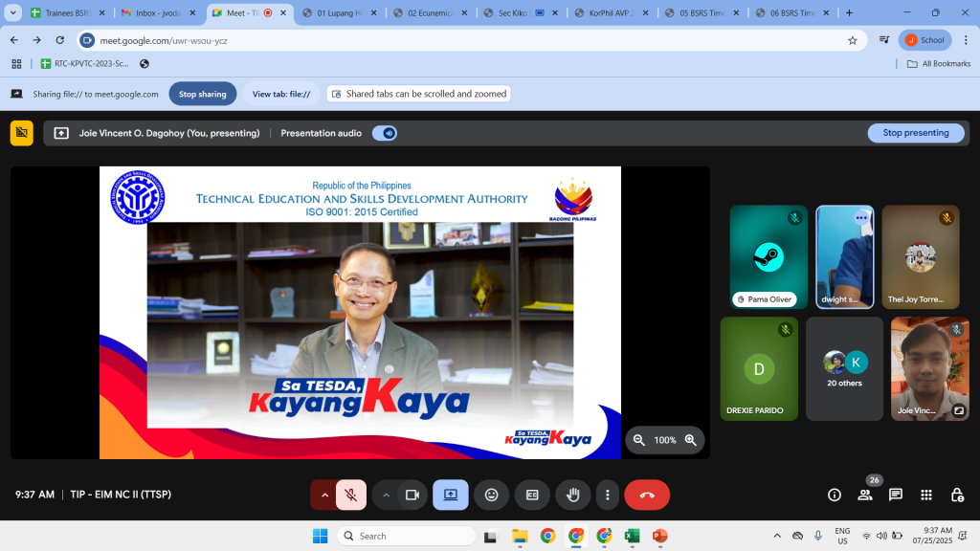Turn on closed captions
Image resolution: width=980 pixels, height=551 pixels.
[x=532, y=495]
